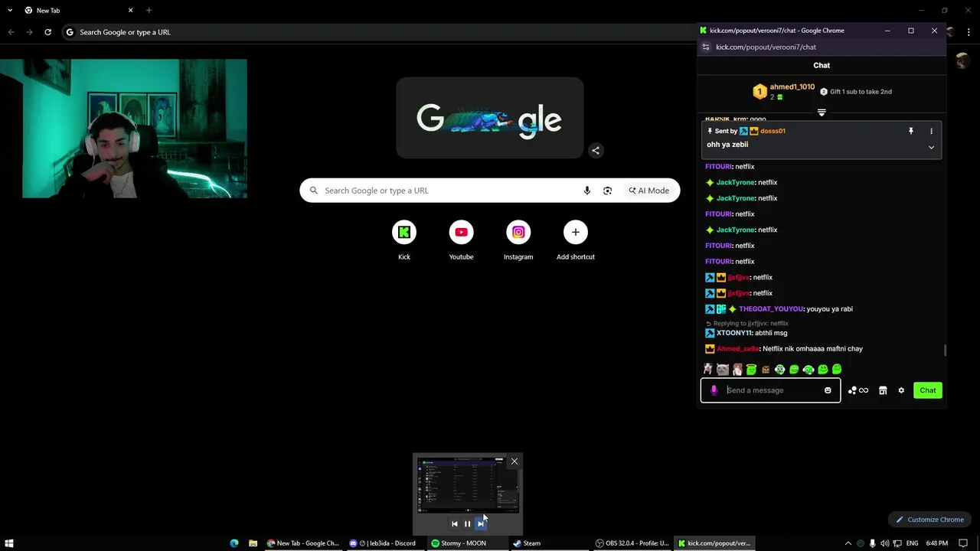Open chat settings gear
This screenshot has height=551, width=980.
tap(901, 390)
